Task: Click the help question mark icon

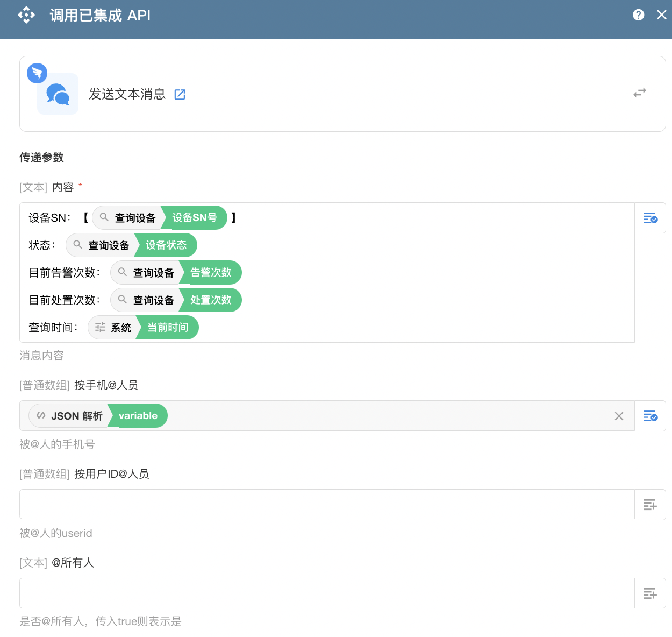Action: coord(638,15)
